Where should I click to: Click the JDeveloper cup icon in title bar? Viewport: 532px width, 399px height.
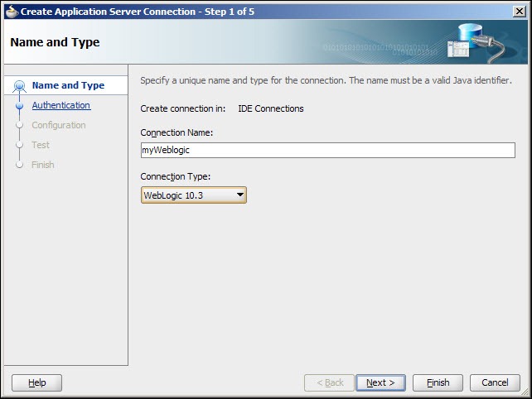coord(12,12)
